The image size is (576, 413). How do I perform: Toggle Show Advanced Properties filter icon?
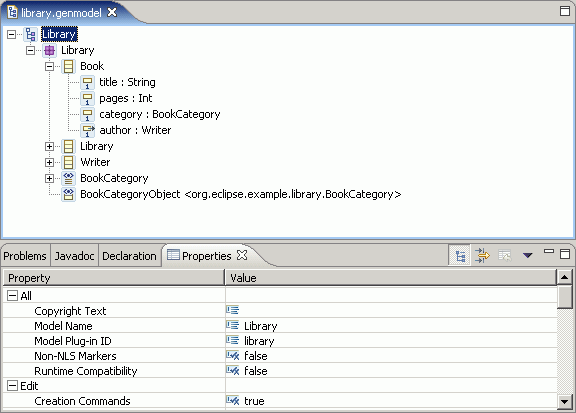482,255
